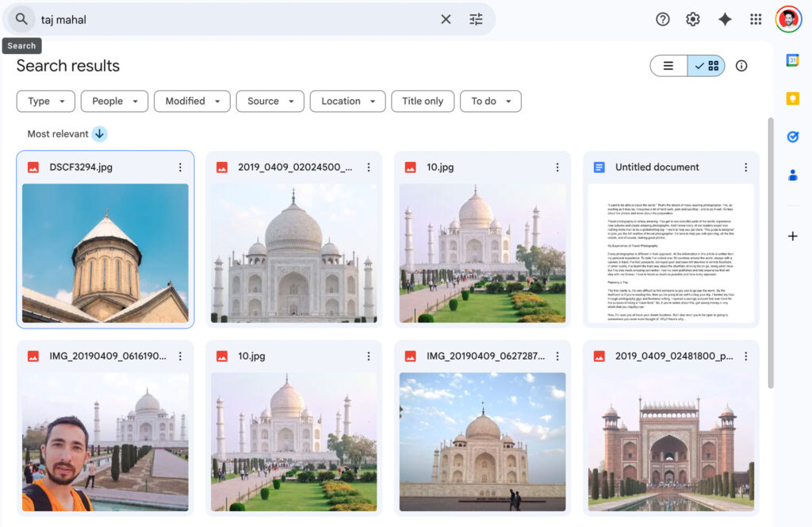The width and height of the screenshot is (812, 527).
Task: Click the Google apps grid icon
Action: tap(756, 19)
